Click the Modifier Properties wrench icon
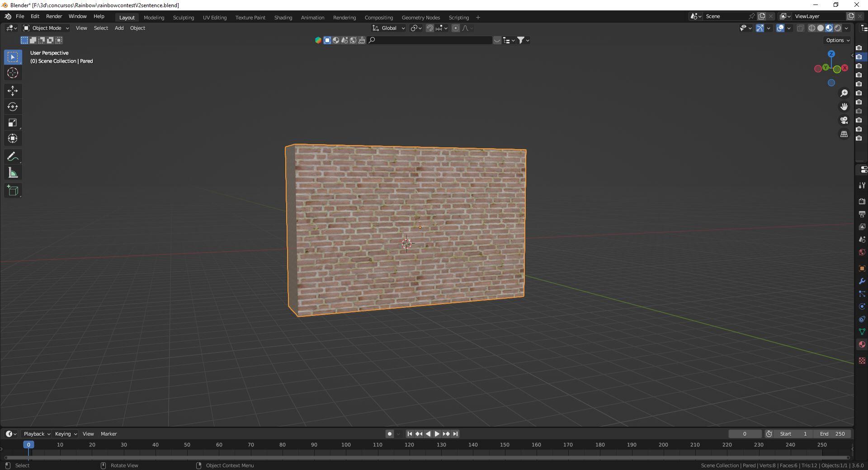 pos(862,281)
